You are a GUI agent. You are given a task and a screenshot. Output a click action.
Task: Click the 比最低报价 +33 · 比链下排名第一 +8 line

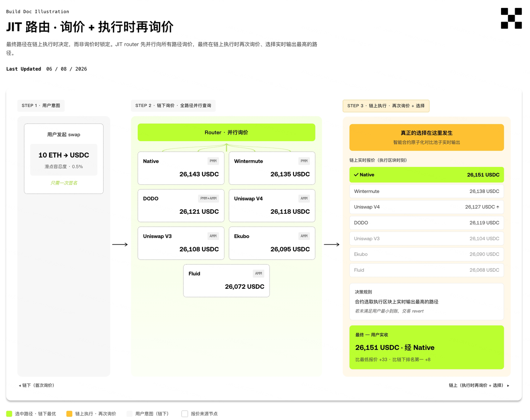393,360
